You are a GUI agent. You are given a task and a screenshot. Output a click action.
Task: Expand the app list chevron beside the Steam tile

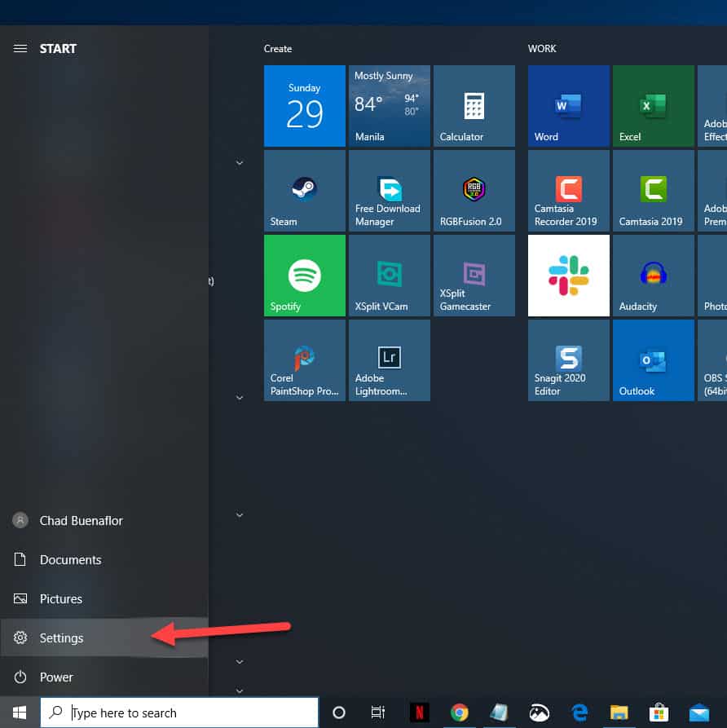coord(240,162)
